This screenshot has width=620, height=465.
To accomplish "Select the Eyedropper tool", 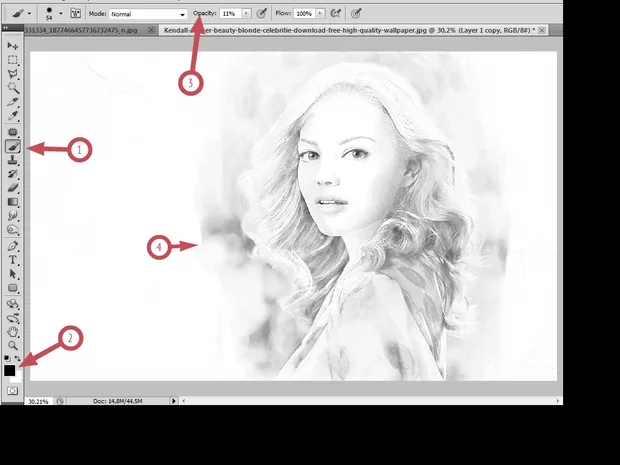I will 13,116.
